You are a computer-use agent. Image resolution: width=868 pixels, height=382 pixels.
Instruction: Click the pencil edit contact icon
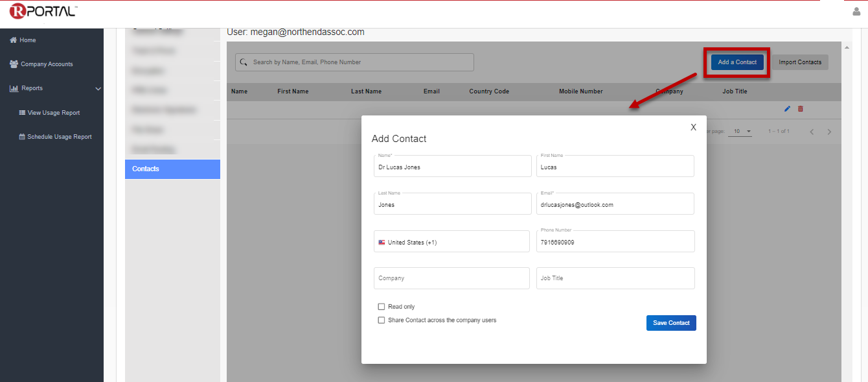(787, 109)
